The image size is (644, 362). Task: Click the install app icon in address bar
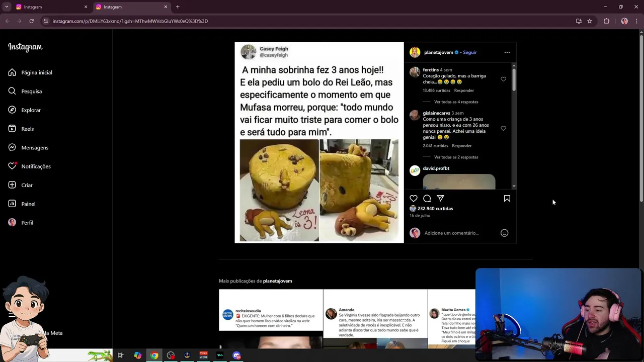[x=579, y=21]
